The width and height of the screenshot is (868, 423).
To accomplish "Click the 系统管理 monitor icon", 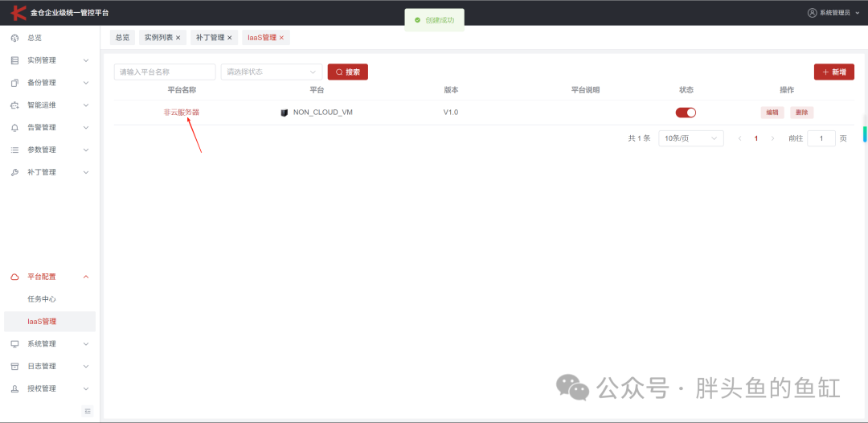I will 15,344.
